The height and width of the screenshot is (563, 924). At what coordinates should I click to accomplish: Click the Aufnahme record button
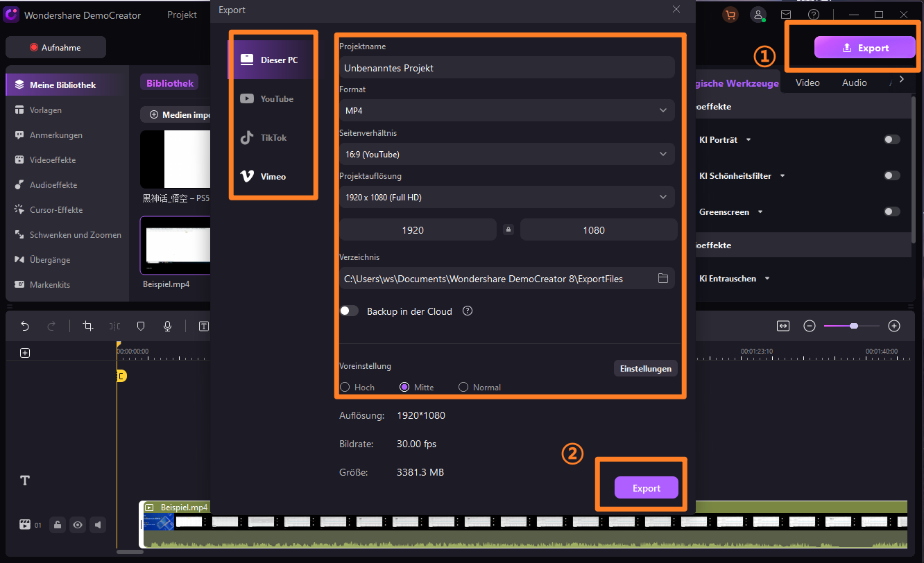pos(55,47)
